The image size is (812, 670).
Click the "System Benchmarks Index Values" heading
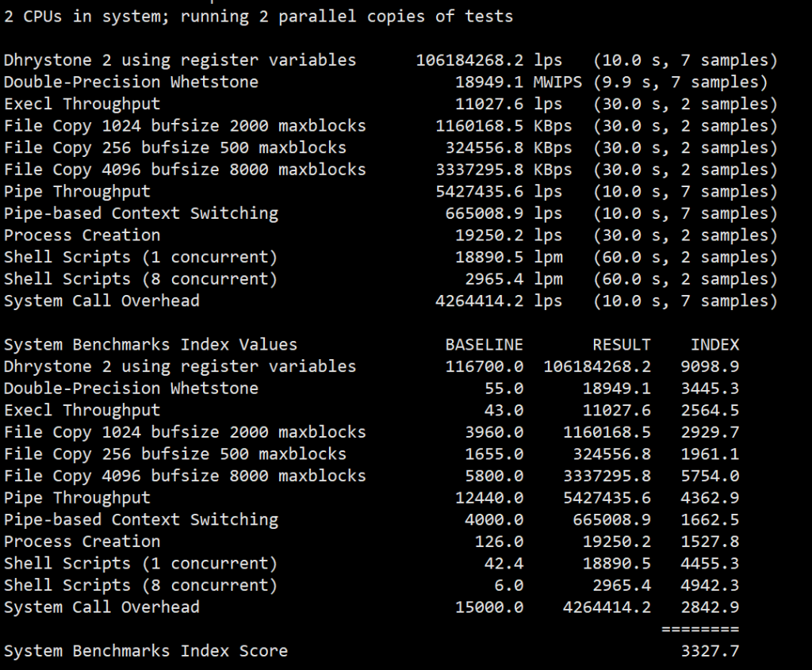click(x=151, y=345)
